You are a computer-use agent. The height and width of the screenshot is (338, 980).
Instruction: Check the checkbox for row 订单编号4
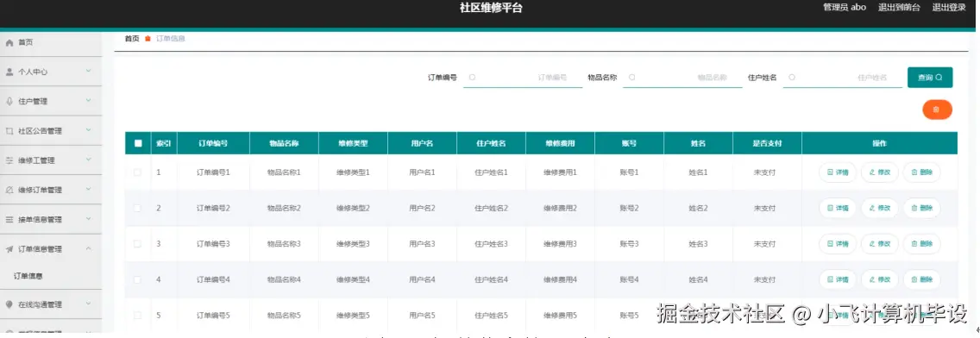(x=137, y=279)
